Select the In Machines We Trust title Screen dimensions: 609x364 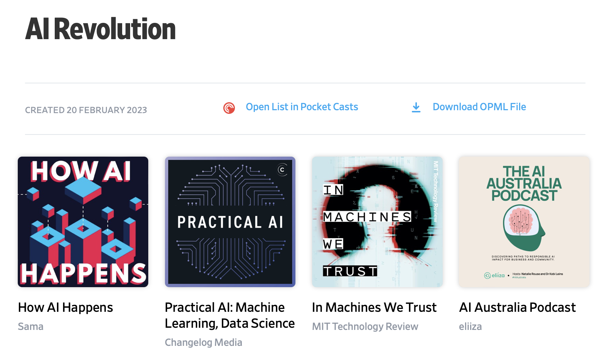(374, 307)
